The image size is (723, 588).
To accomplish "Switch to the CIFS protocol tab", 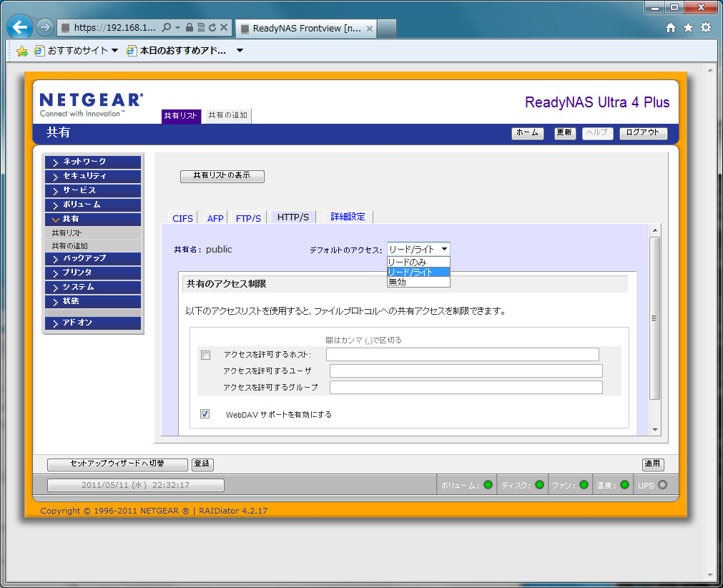I will pyautogui.click(x=183, y=218).
